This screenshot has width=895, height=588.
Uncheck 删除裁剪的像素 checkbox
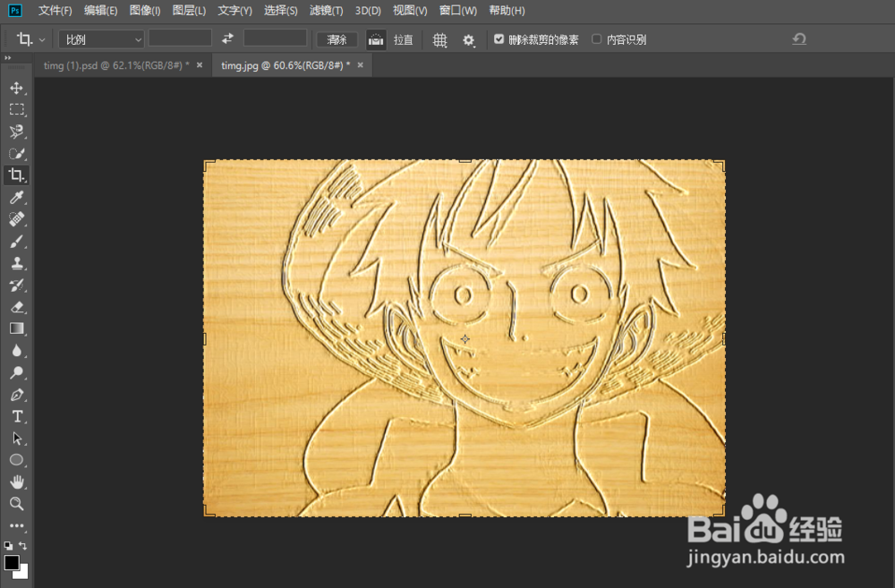(x=499, y=38)
